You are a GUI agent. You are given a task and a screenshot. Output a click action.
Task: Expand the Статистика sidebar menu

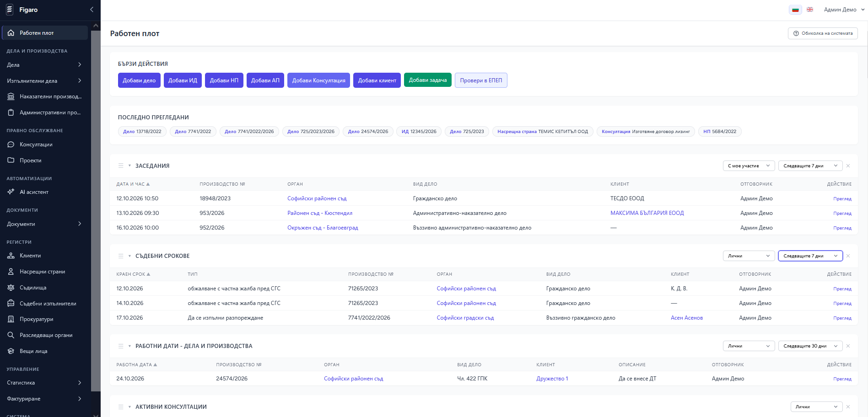pos(45,383)
